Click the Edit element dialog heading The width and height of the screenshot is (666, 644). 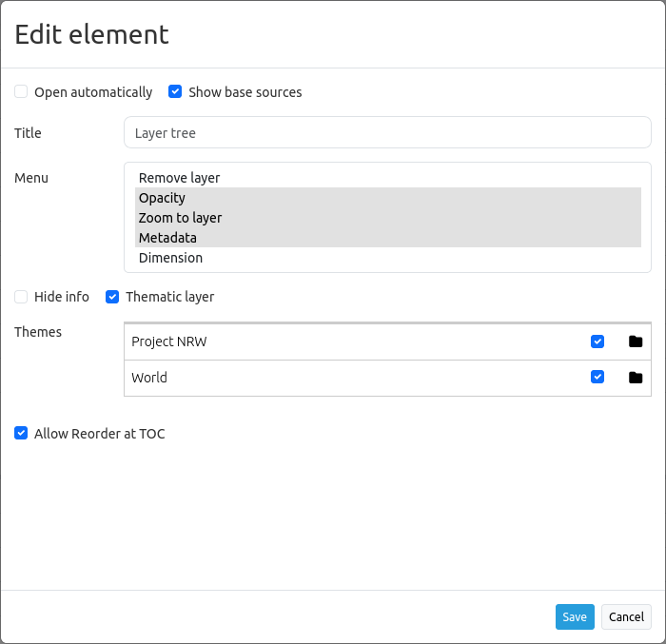coord(91,34)
